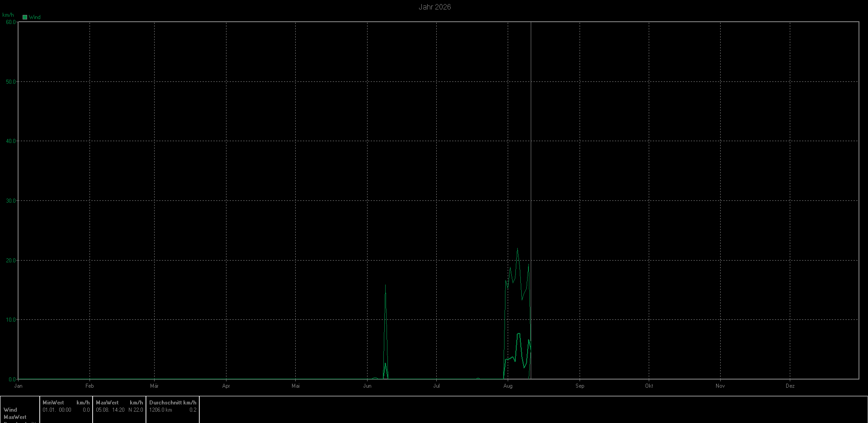Click the Aug month label
This screenshot has width=868, height=423.
[508, 386]
